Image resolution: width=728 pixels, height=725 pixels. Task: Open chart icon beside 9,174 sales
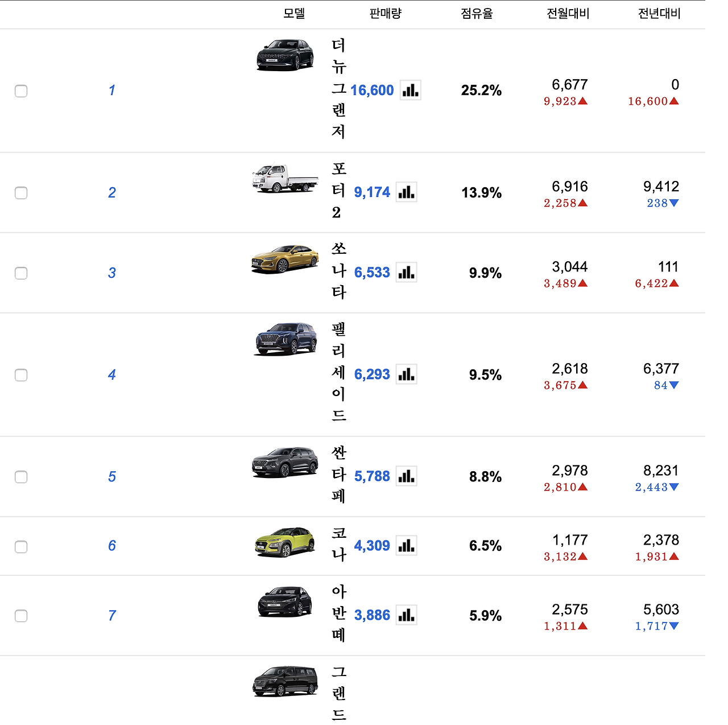tap(406, 192)
